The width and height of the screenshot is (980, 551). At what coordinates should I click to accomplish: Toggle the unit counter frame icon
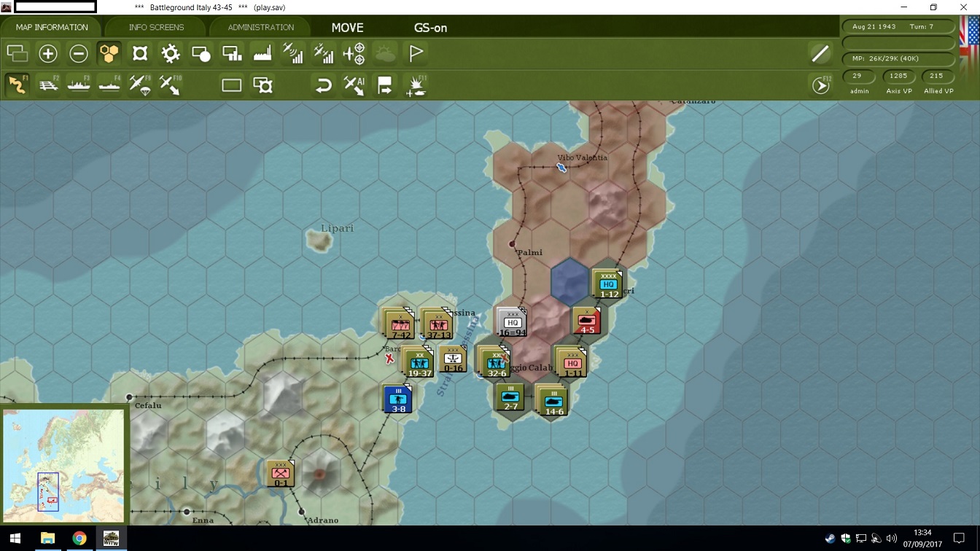coord(140,53)
